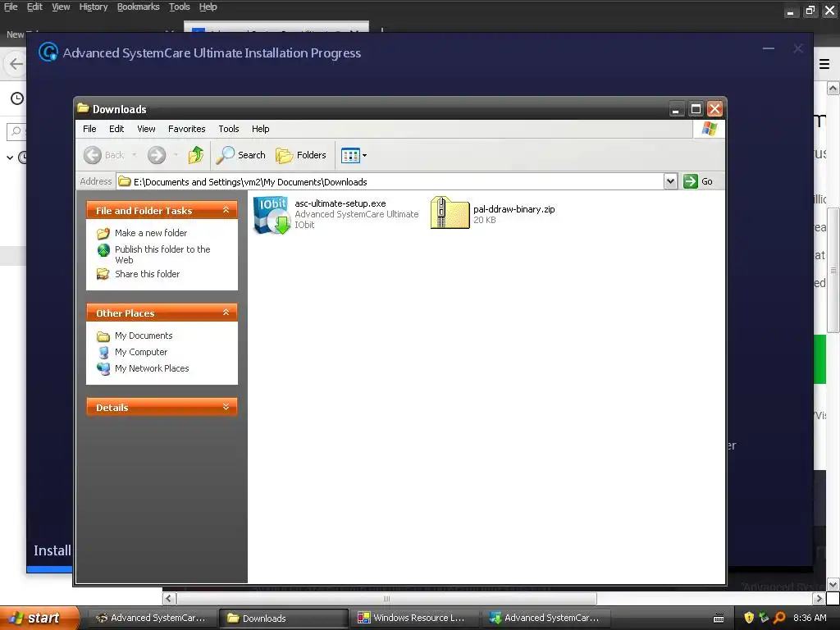Screen dimensions: 840x630
Task: Open Help menu in Downloads window
Action: click(260, 129)
